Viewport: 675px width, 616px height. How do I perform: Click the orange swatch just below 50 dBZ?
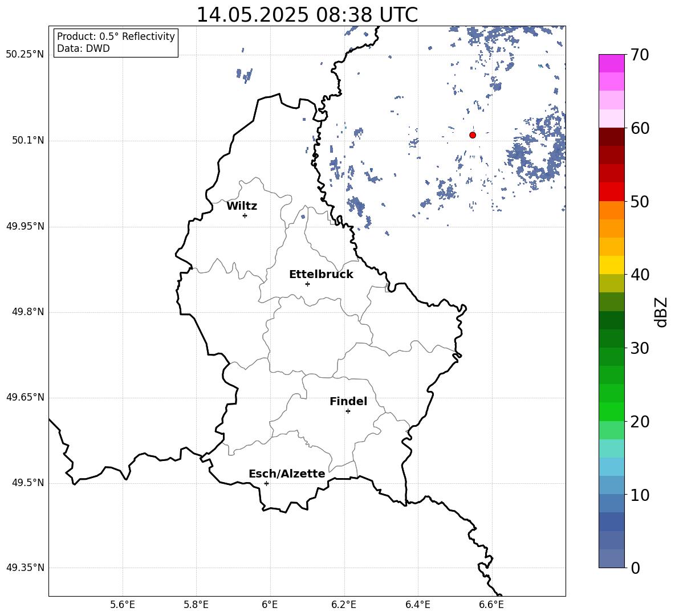(612, 210)
